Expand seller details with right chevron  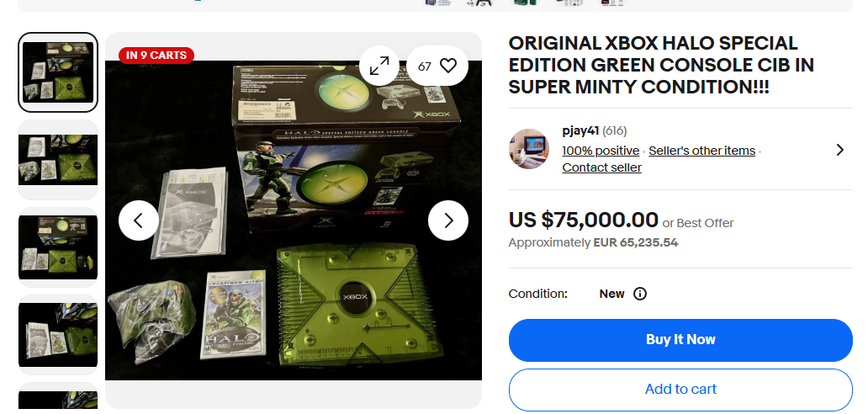(839, 150)
